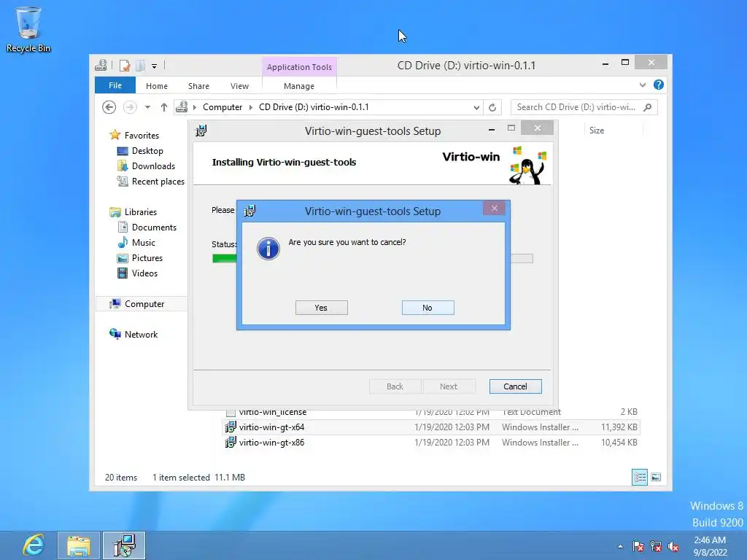Viewport: 747px width, 560px height.
Task: Open the taskbar clock showing 2:46 AM
Action: 710,546
